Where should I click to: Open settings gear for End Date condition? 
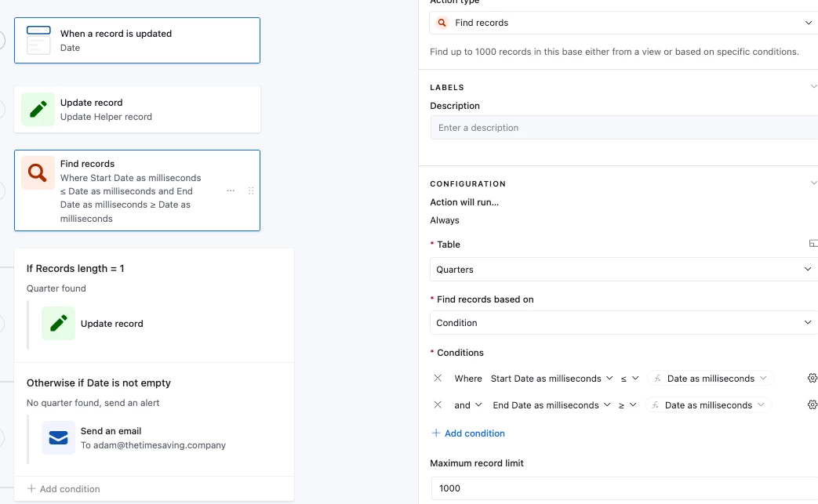[x=812, y=405]
